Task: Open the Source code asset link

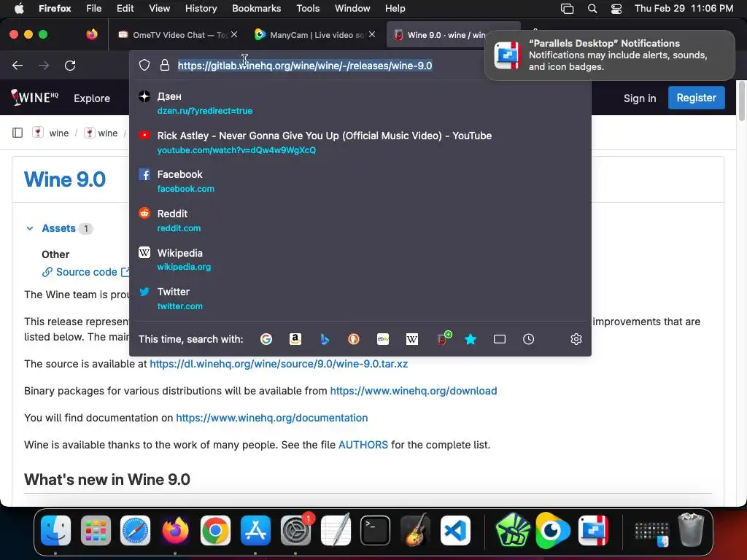Action: tap(86, 272)
